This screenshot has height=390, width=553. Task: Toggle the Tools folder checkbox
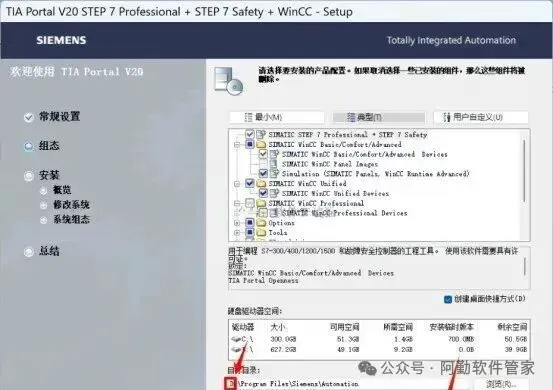tap(250, 233)
